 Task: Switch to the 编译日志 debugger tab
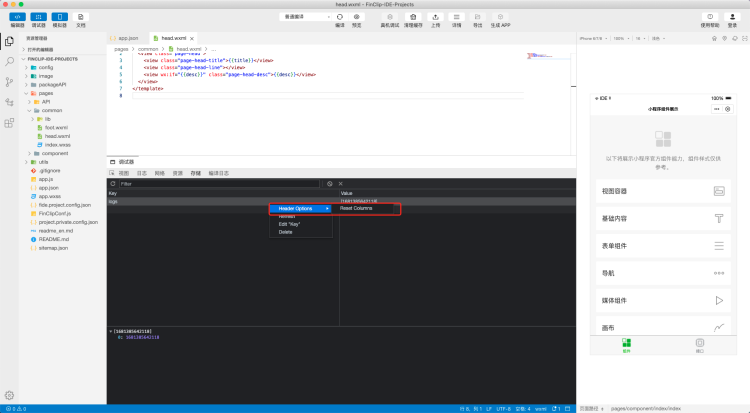click(219, 173)
